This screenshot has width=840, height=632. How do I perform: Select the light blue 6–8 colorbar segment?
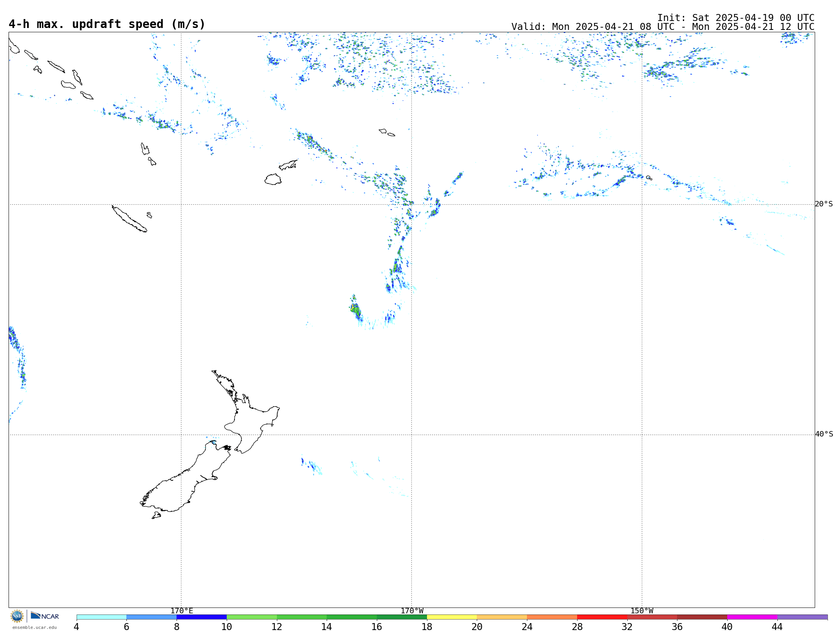pyautogui.click(x=152, y=617)
